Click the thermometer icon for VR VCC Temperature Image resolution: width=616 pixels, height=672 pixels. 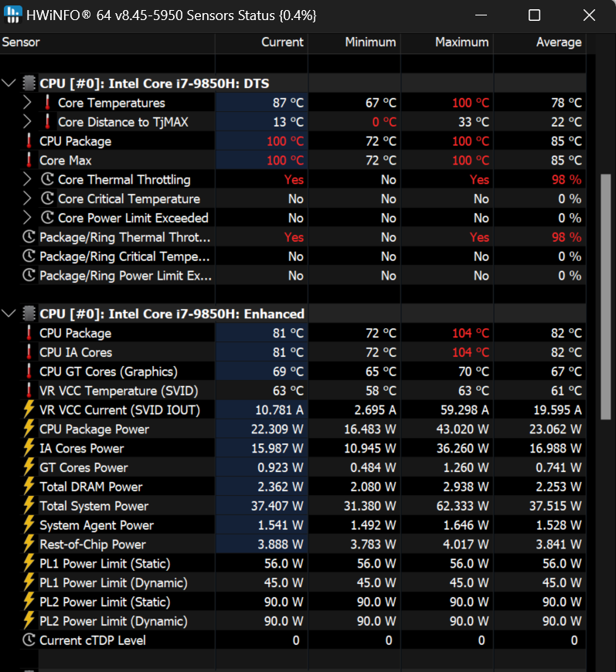pos(29,391)
